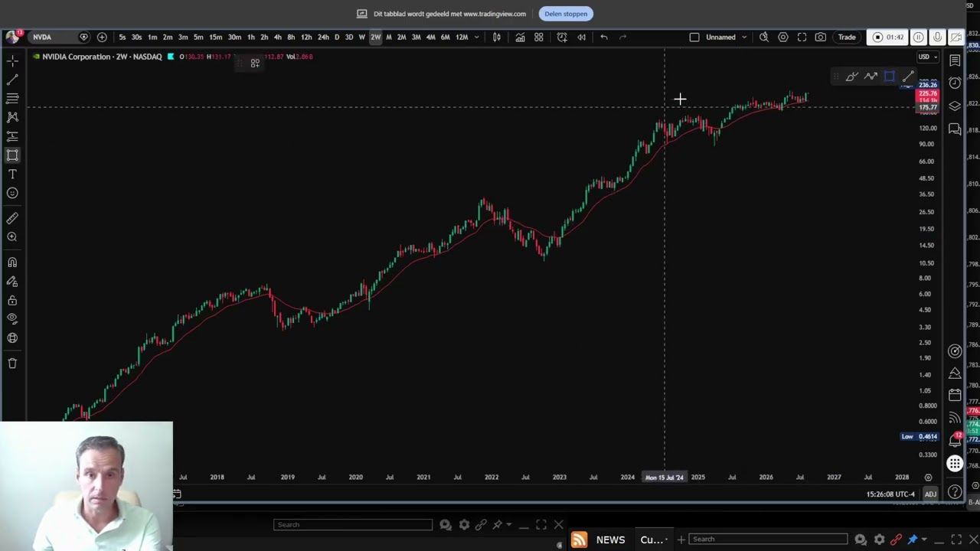Toggle the recording microphone
The width and height of the screenshot is (980, 551).
click(x=937, y=37)
